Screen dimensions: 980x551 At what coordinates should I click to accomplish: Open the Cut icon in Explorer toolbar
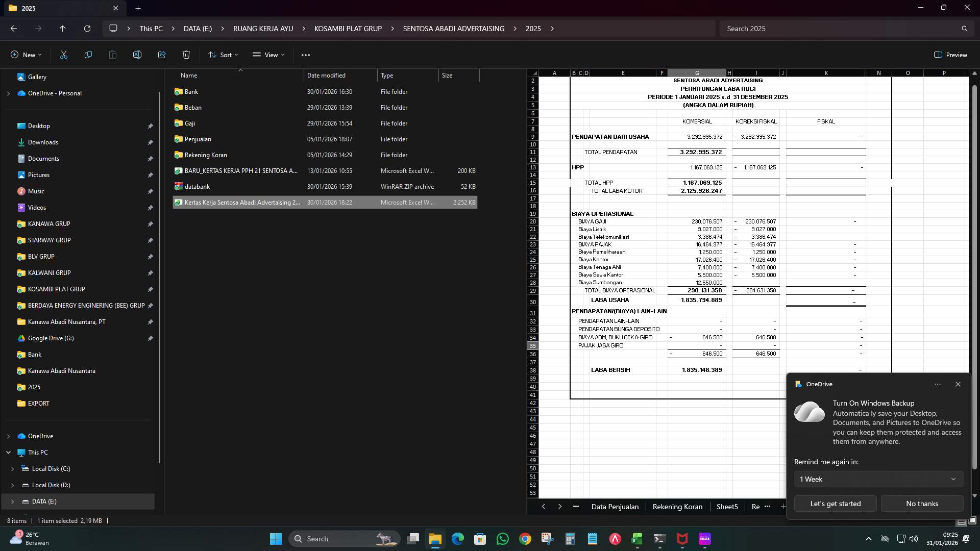(x=63, y=55)
